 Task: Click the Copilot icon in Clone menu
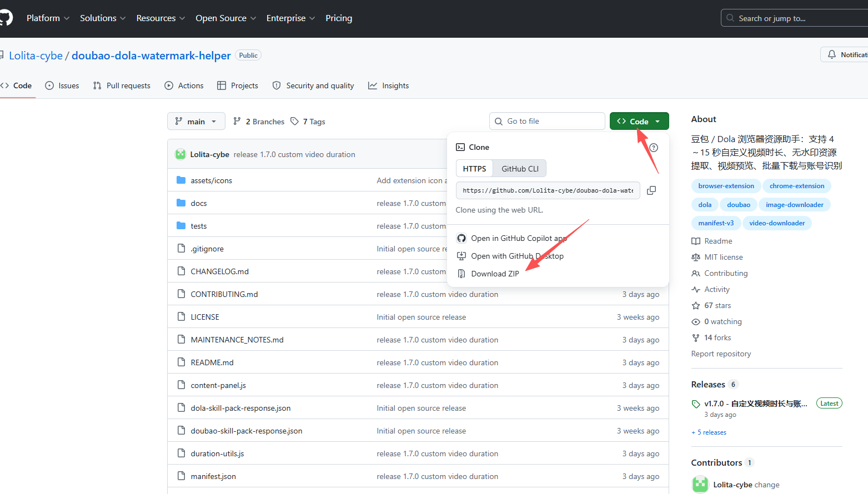tap(461, 238)
